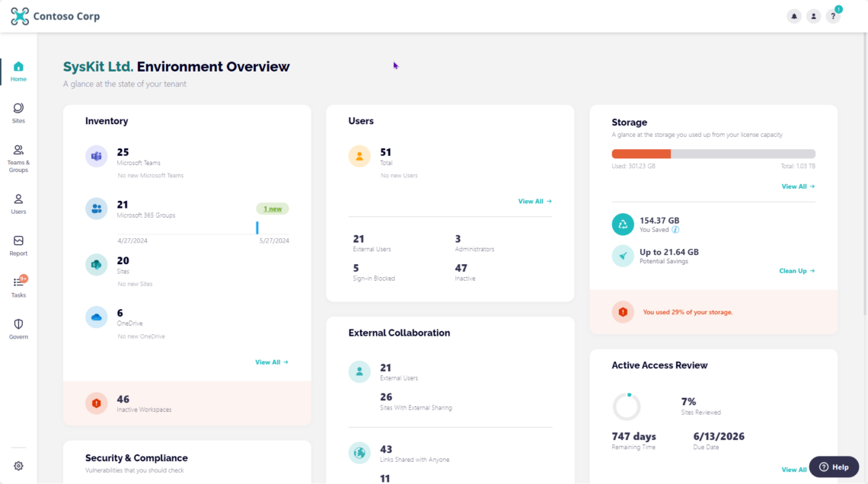This screenshot has width=868, height=484.
Task: Click the 1 new badge on Microsoft 365 Groups
Action: (272, 208)
